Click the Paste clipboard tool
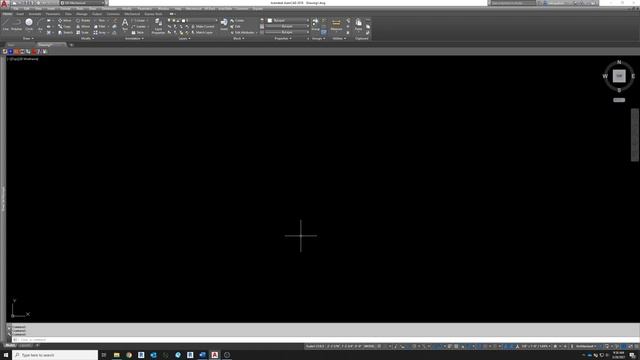The image size is (640, 360). pyautogui.click(x=358, y=24)
